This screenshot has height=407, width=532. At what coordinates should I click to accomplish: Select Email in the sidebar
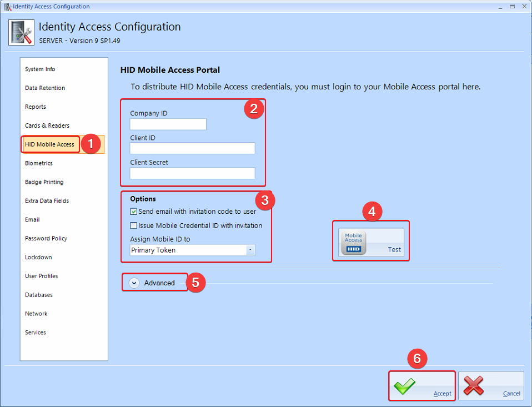32,220
